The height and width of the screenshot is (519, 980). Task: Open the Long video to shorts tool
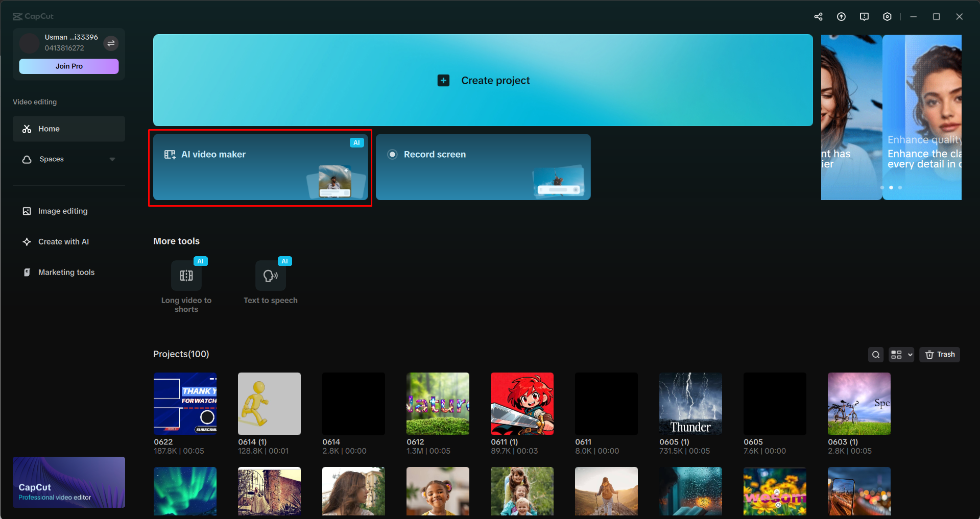(x=186, y=276)
